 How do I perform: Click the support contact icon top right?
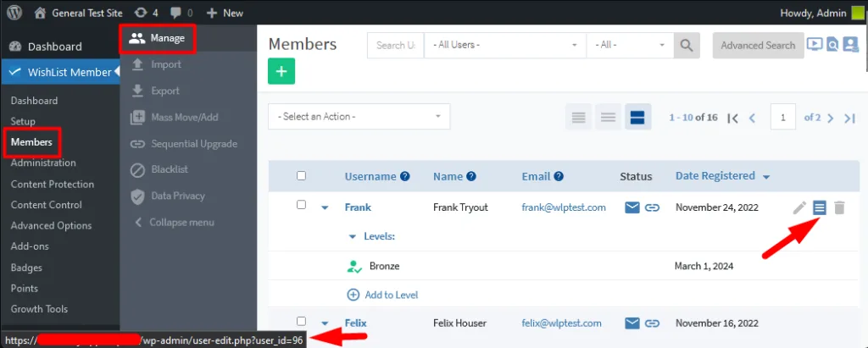[x=849, y=45]
